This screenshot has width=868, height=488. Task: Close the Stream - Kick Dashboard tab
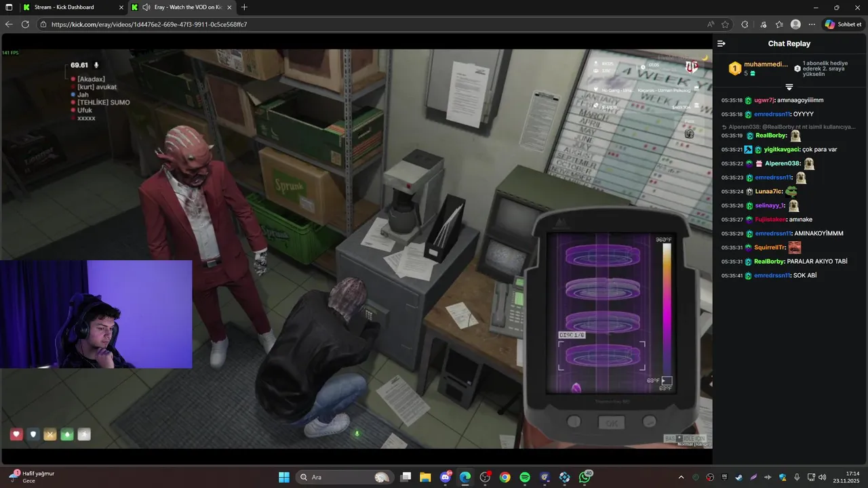121,7
